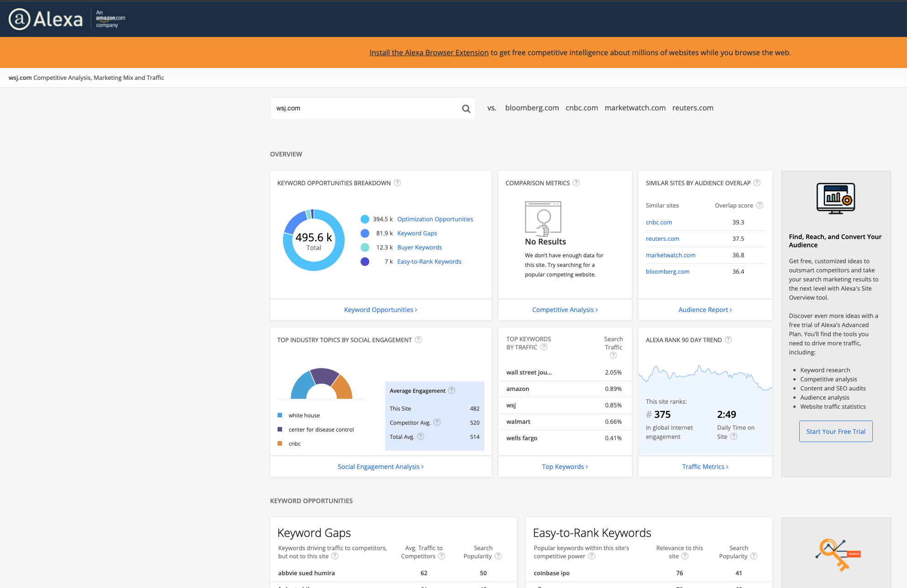Image resolution: width=907 pixels, height=588 pixels.
Task: Click Buyer Keywords teal legend dot
Action: (x=365, y=248)
